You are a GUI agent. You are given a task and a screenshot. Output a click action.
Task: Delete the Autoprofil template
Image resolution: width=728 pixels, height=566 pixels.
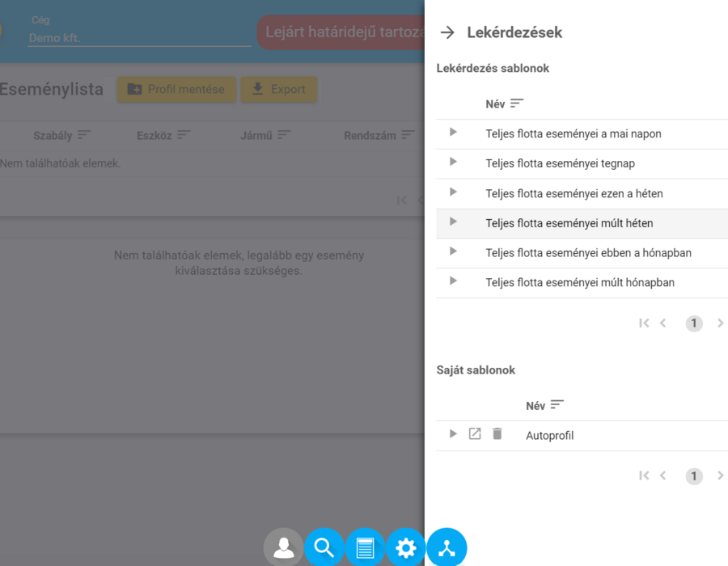497,433
